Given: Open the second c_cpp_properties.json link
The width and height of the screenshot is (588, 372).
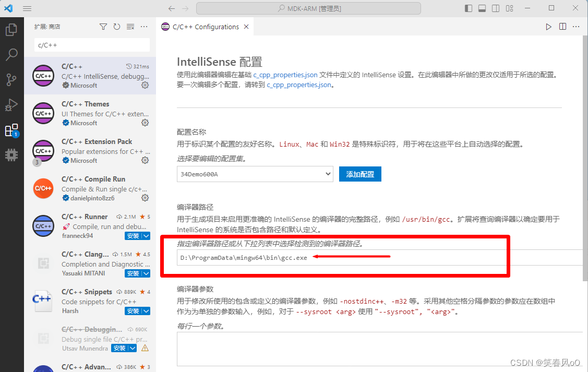Looking at the screenshot, I should point(299,85).
